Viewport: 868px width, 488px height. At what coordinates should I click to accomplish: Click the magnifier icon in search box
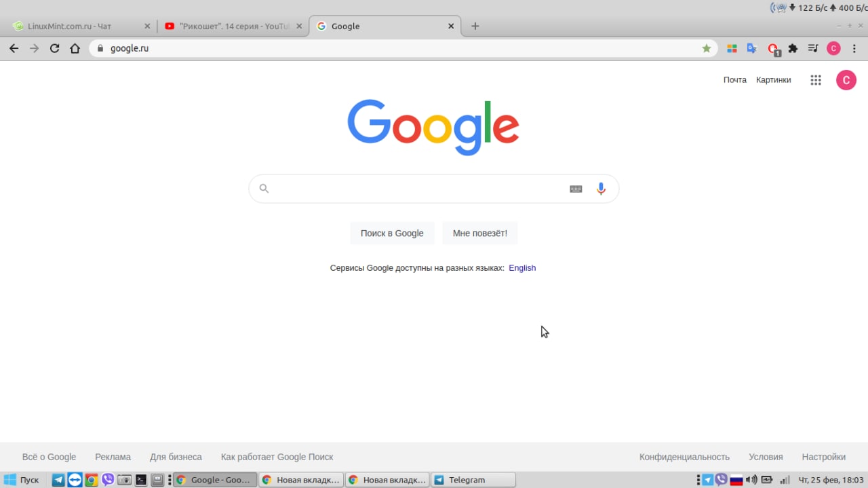point(264,189)
